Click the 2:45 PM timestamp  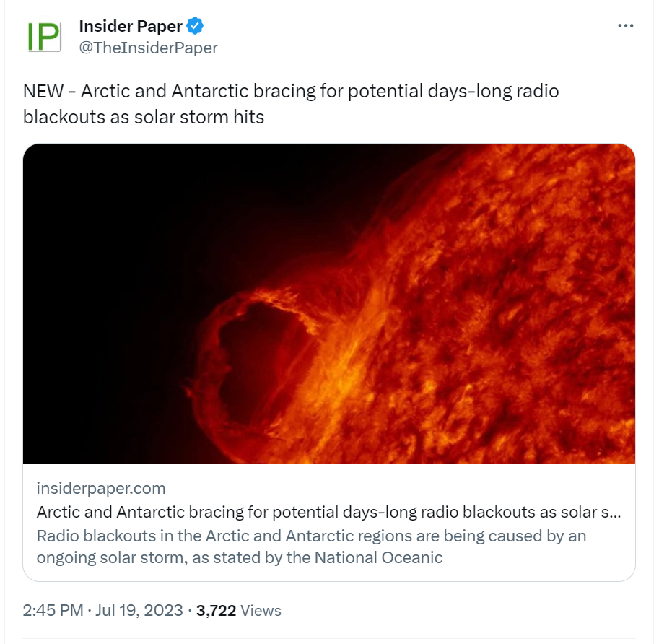click(53, 611)
